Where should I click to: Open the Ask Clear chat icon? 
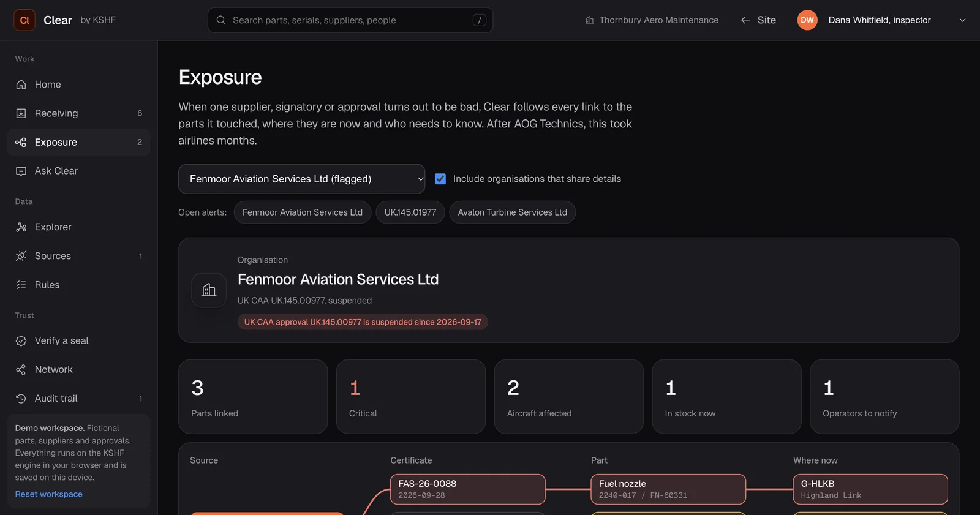click(x=21, y=171)
